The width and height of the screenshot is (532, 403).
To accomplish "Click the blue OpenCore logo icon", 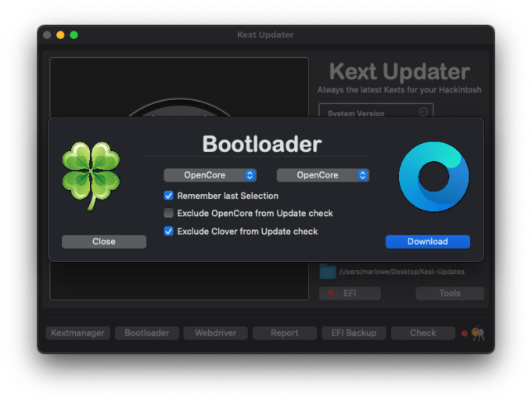I will click(x=434, y=177).
